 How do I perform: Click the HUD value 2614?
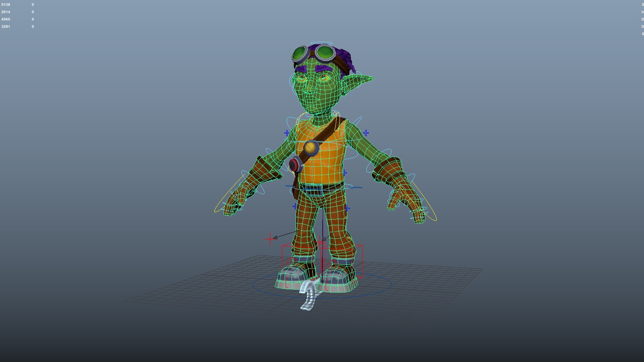pyautogui.click(x=6, y=12)
